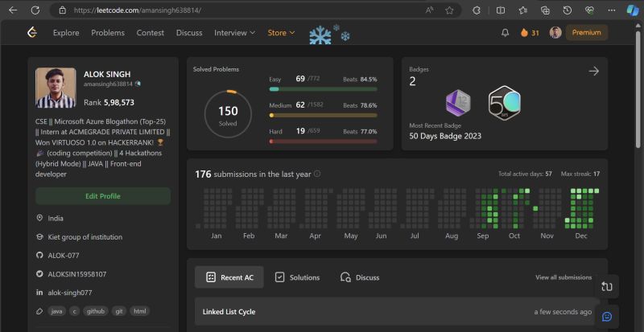The width and height of the screenshot is (644, 332).
Task: Click the Easy progress bar
Action: click(x=323, y=89)
